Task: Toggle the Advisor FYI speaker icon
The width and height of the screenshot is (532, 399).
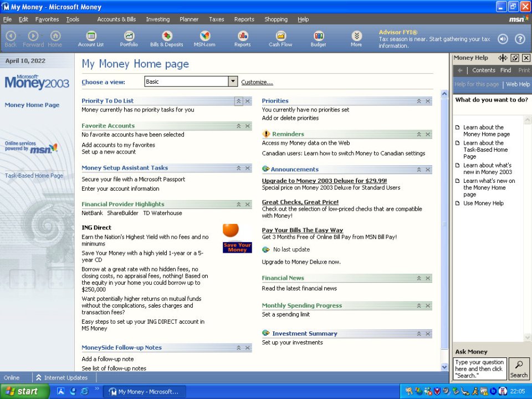Action: point(503,39)
